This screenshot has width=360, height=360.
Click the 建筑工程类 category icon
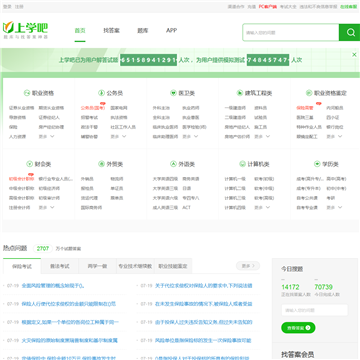click(x=240, y=93)
